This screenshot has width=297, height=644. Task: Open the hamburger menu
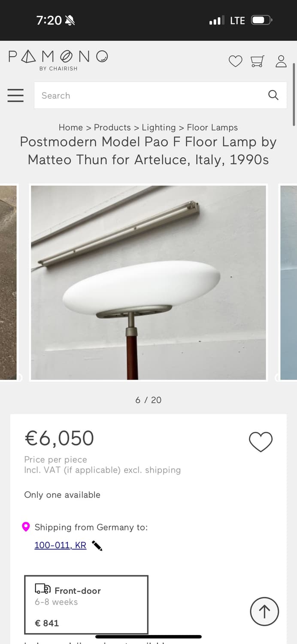15,95
